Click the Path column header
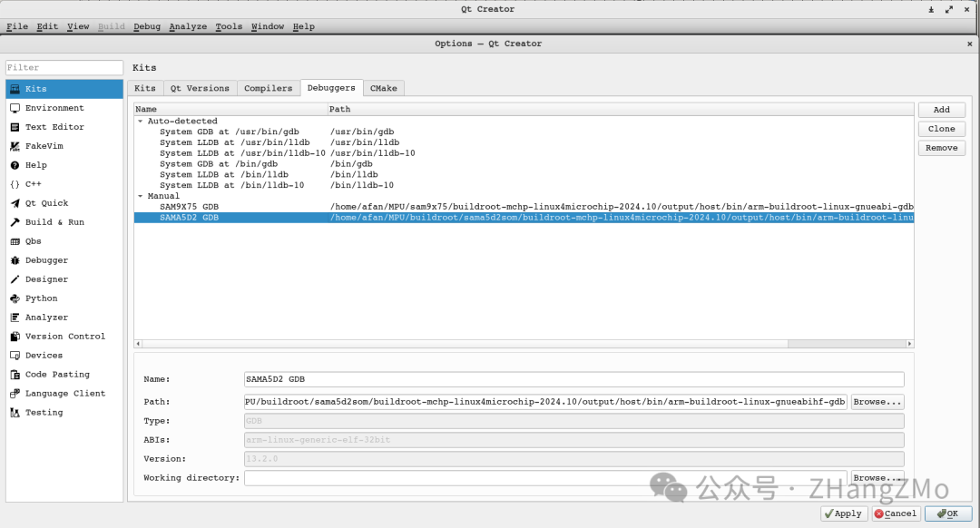The image size is (980, 528). (x=621, y=110)
